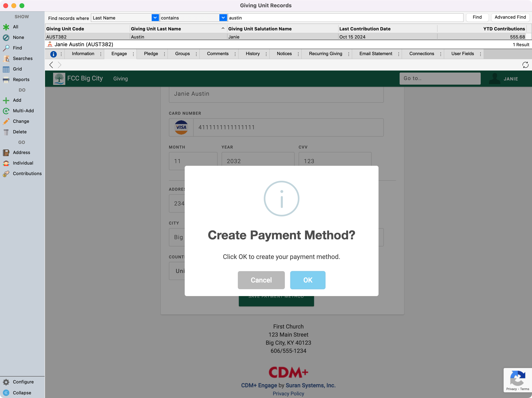The height and width of the screenshot is (398, 532).
Task: Open the options dots beside Pledge tab
Action: coord(164,54)
